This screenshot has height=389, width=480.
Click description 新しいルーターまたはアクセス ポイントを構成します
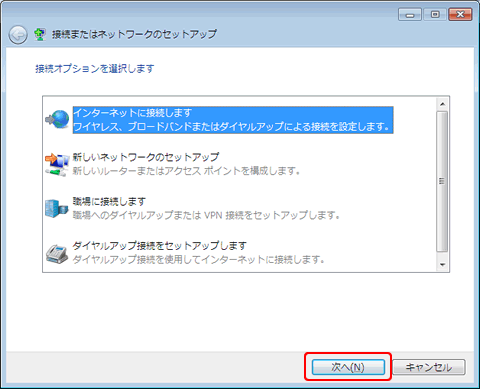186,171
